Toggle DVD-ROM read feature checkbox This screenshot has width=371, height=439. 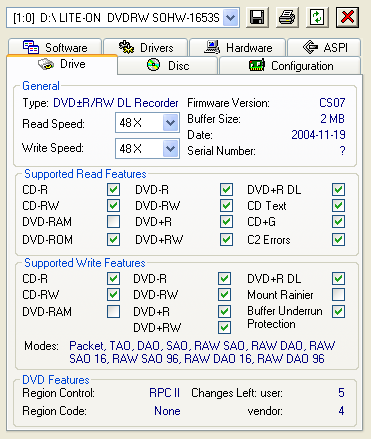[113, 239]
